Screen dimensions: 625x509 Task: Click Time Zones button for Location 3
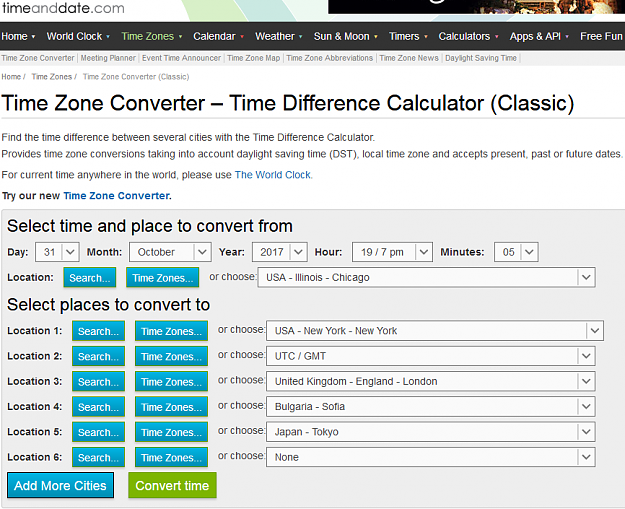pos(171,381)
